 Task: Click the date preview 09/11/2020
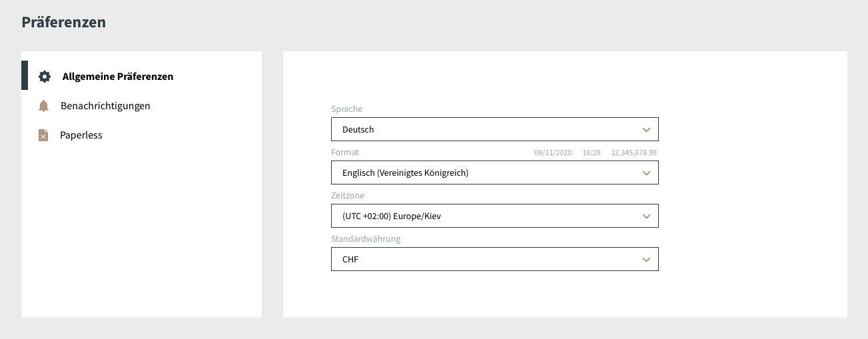pyautogui.click(x=553, y=153)
